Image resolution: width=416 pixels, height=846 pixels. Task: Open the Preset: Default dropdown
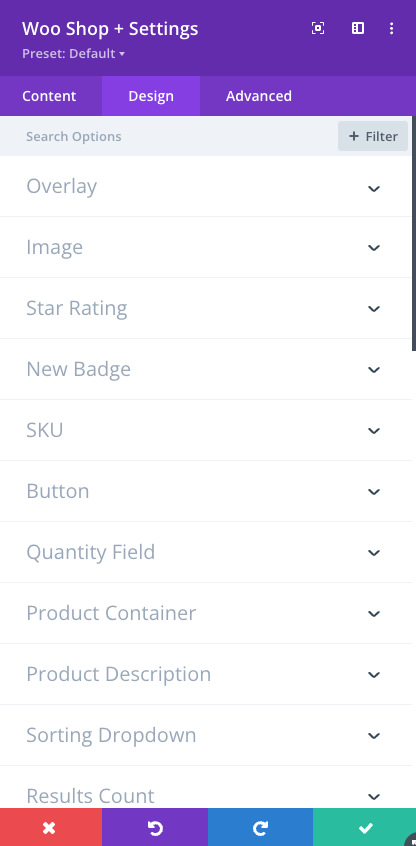pos(73,54)
